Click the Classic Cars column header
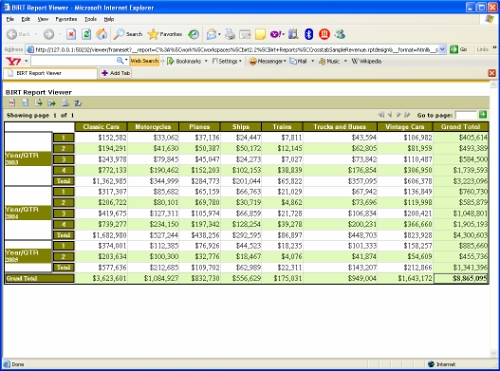Viewport: 500px width, 371px height. pos(101,127)
